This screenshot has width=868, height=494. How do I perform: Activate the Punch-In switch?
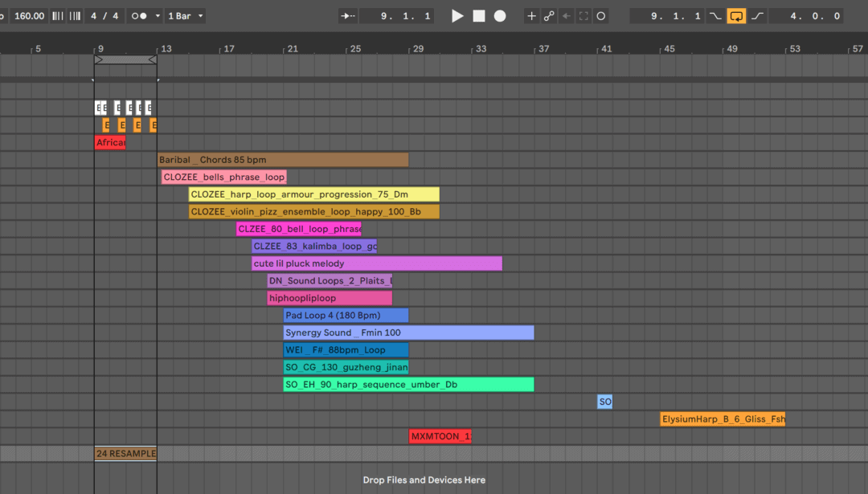714,15
